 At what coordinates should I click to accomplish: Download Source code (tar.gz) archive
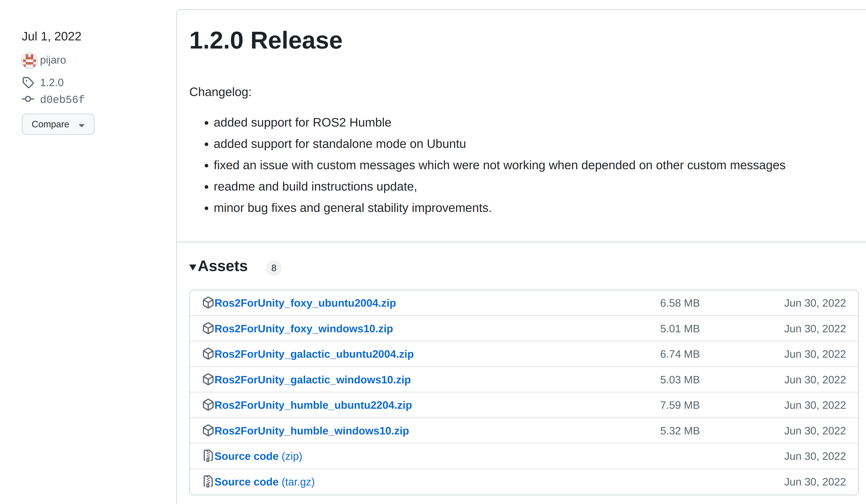[264, 482]
